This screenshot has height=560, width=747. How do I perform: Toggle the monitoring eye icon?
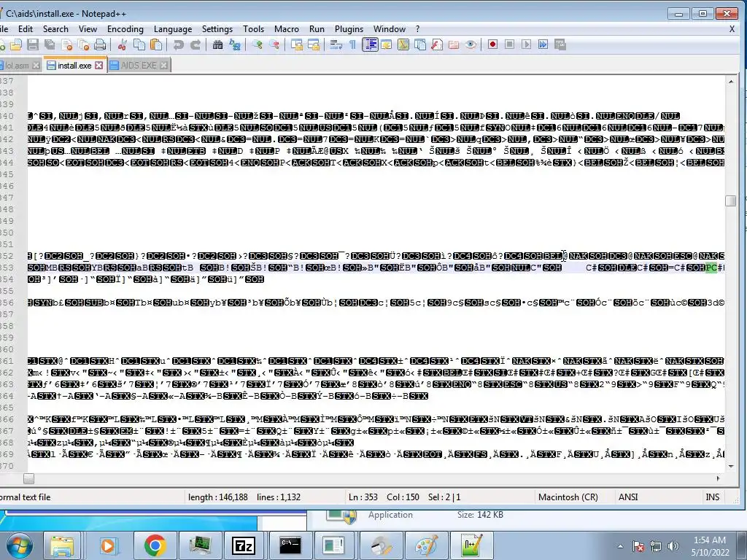[x=471, y=44]
